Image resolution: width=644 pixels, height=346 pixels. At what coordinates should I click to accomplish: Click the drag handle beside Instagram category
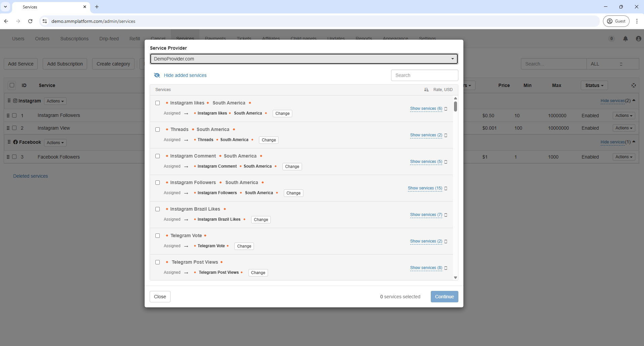[x=9, y=101]
